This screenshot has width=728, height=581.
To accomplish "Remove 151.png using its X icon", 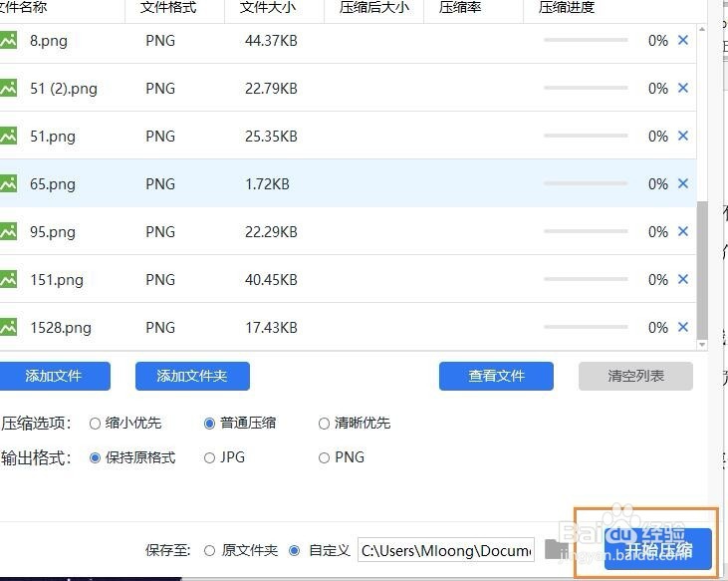I will 682,280.
